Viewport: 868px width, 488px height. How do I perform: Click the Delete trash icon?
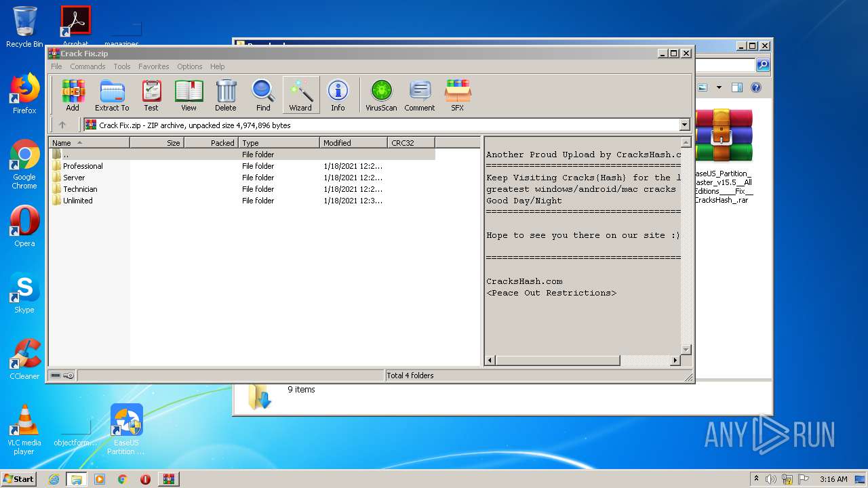(x=226, y=95)
